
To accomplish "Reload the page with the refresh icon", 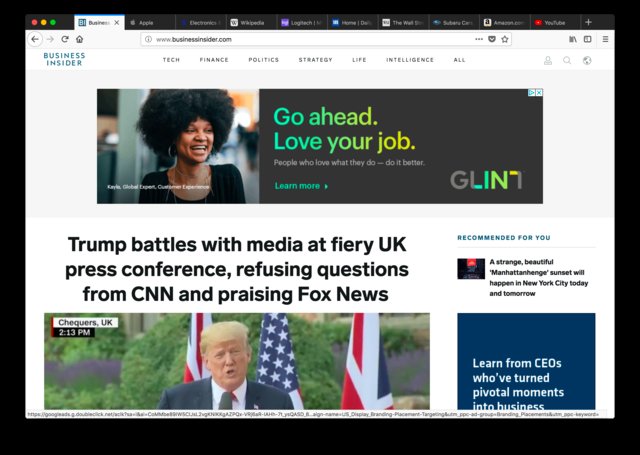I will click(65, 39).
